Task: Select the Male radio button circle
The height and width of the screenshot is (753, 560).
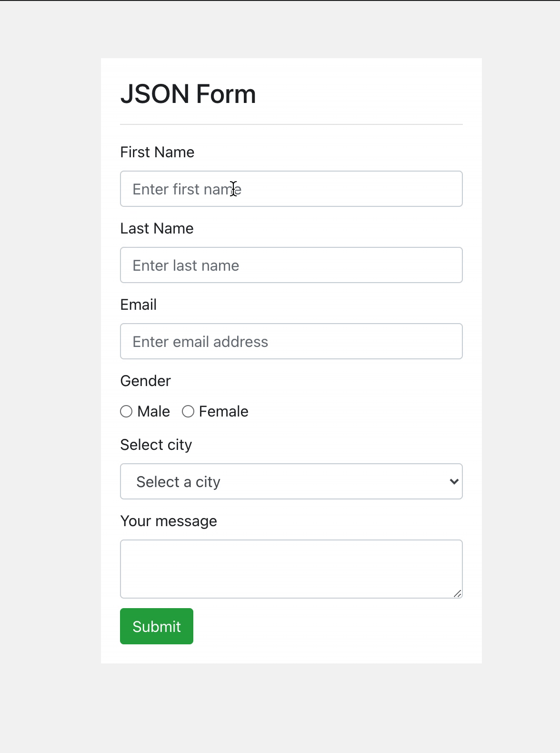Action: click(x=126, y=411)
